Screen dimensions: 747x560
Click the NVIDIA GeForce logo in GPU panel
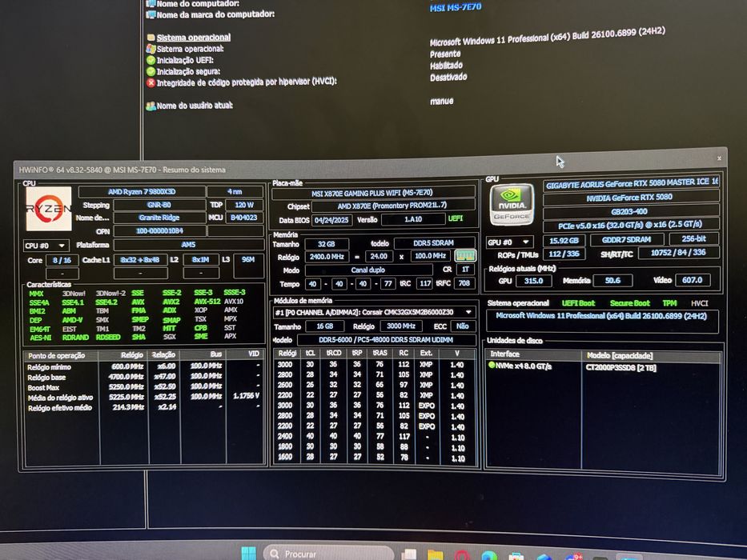511,205
